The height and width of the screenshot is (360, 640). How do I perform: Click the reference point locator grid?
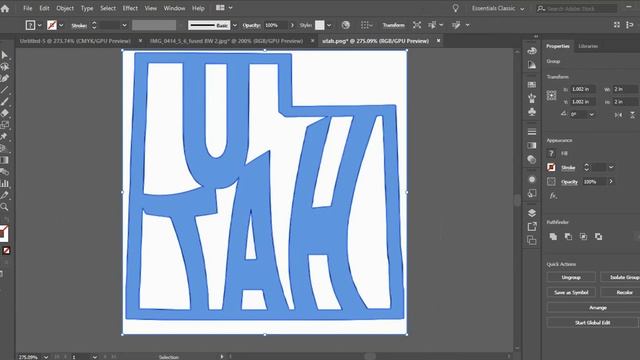click(x=551, y=96)
